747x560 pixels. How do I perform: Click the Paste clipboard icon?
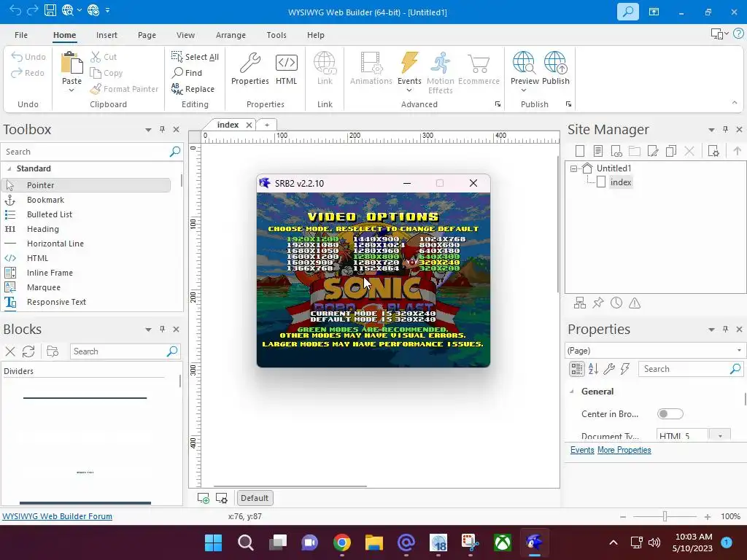pos(71,63)
